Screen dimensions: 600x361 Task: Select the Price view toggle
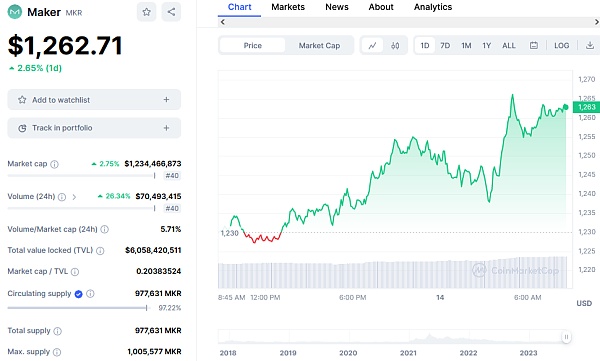[x=253, y=46]
